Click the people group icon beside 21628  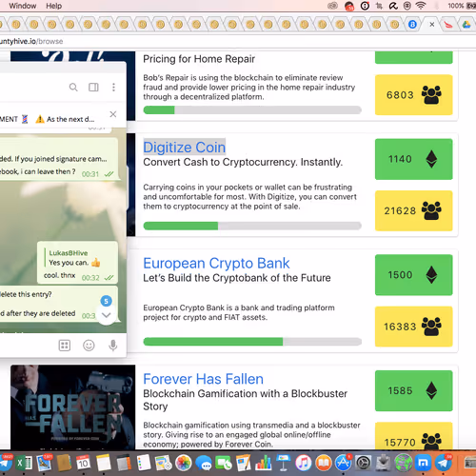(x=431, y=210)
